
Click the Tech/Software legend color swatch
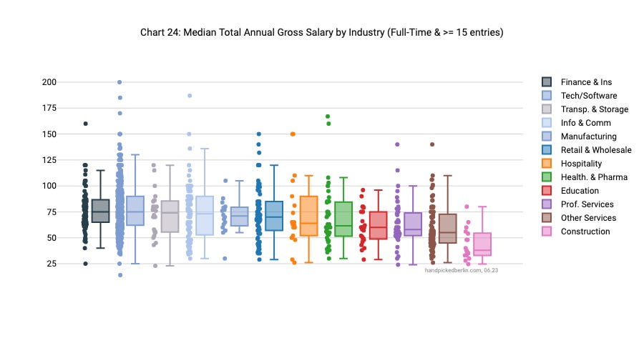point(546,96)
